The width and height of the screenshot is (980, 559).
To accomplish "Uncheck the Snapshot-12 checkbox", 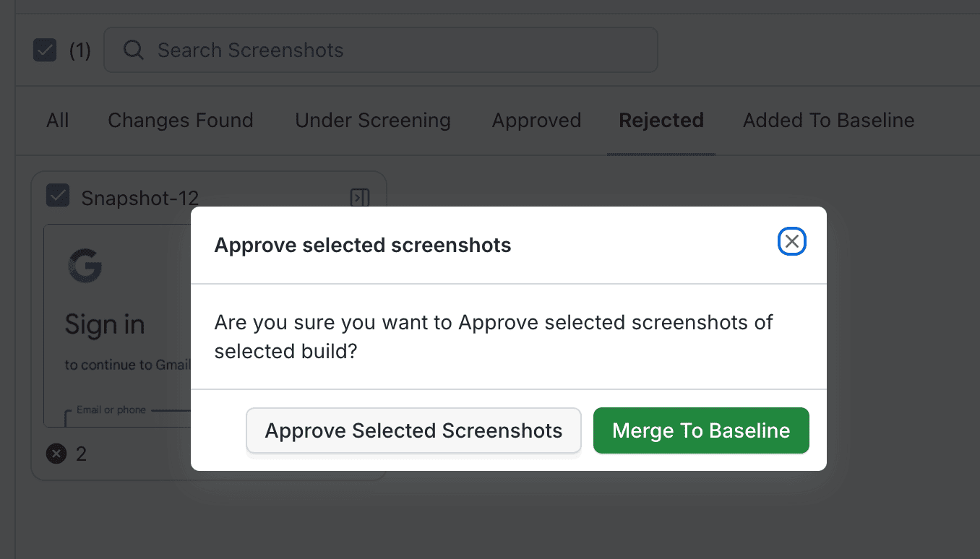I will pos(58,196).
